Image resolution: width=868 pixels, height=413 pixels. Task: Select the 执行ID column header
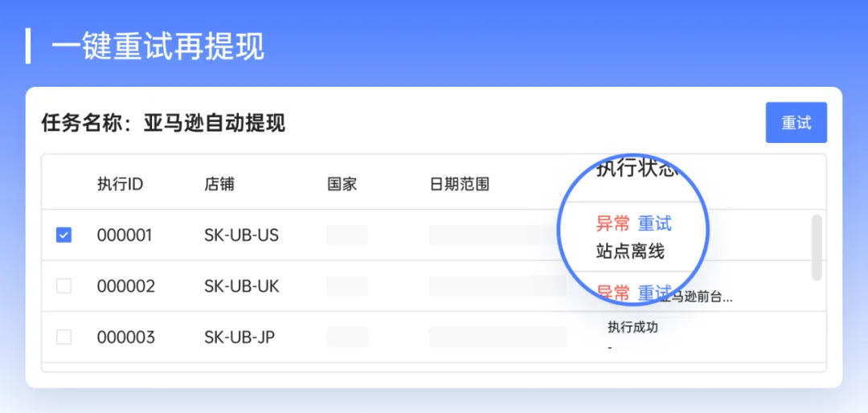pyautogui.click(x=120, y=184)
